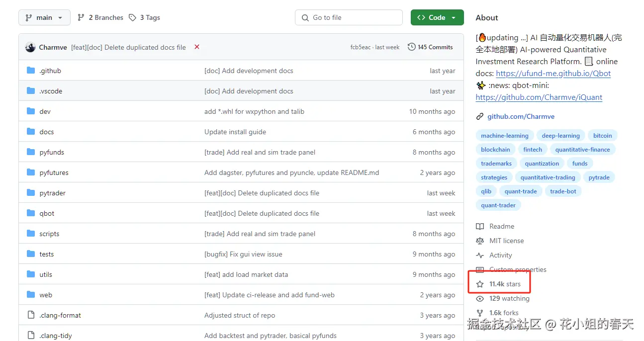The width and height of the screenshot is (644, 341).
Task: Click the Charmve author avatar
Action: pos(30,47)
